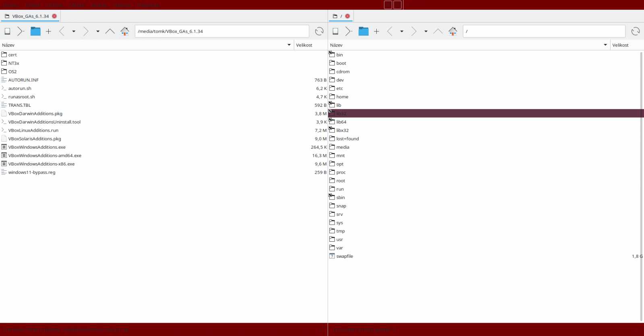644x336 pixels.
Task: Open column dropdown arrow in right pane header
Action: pyautogui.click(x=605, y=45)
